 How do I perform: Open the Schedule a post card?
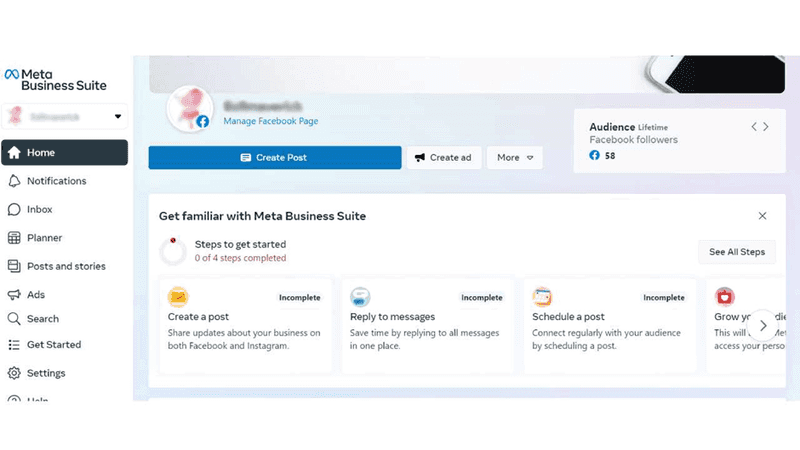(610, 326)
